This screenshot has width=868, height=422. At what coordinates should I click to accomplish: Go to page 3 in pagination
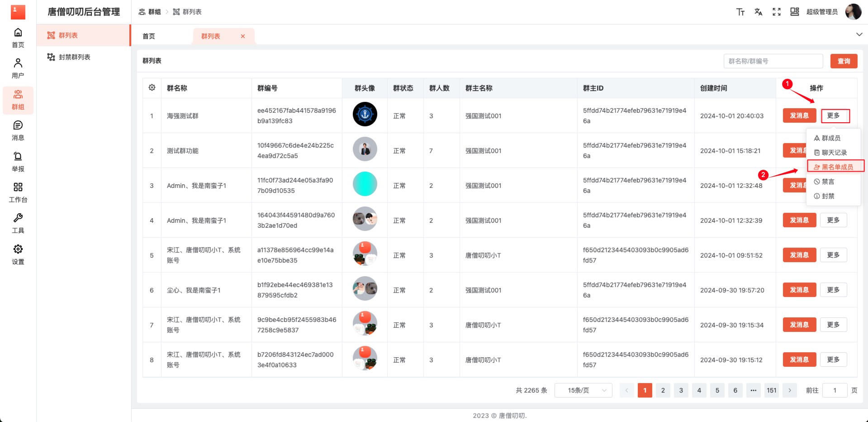(x=681, y=390)
